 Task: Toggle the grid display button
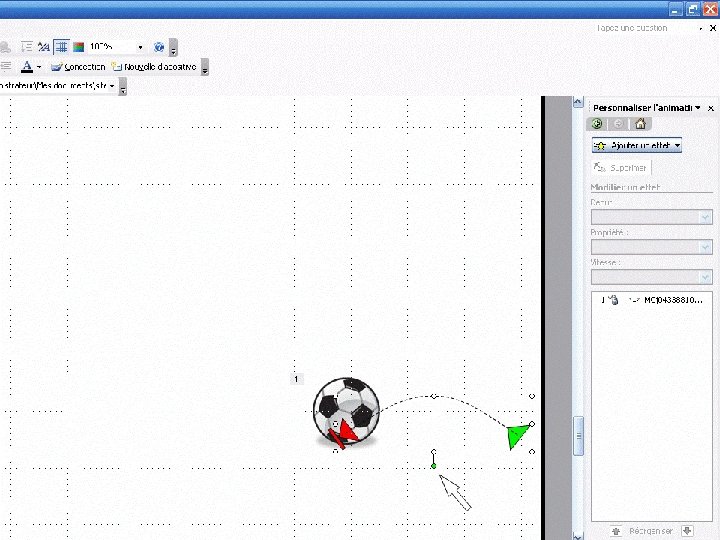(61, 47)
